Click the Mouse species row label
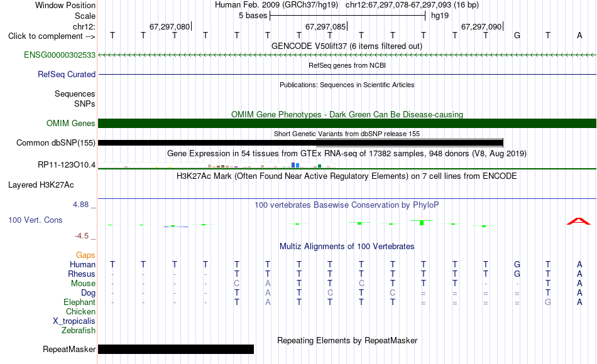 83,284
